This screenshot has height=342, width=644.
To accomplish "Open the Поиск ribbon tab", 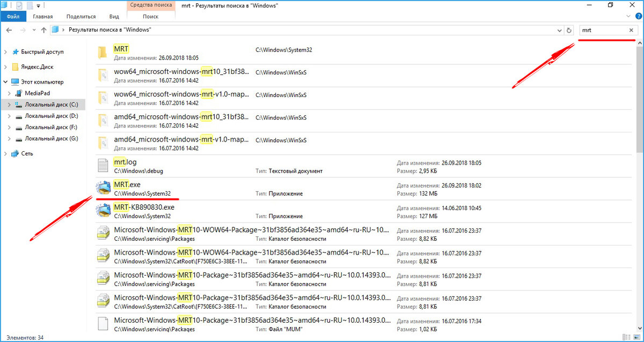I will [151, 17].
